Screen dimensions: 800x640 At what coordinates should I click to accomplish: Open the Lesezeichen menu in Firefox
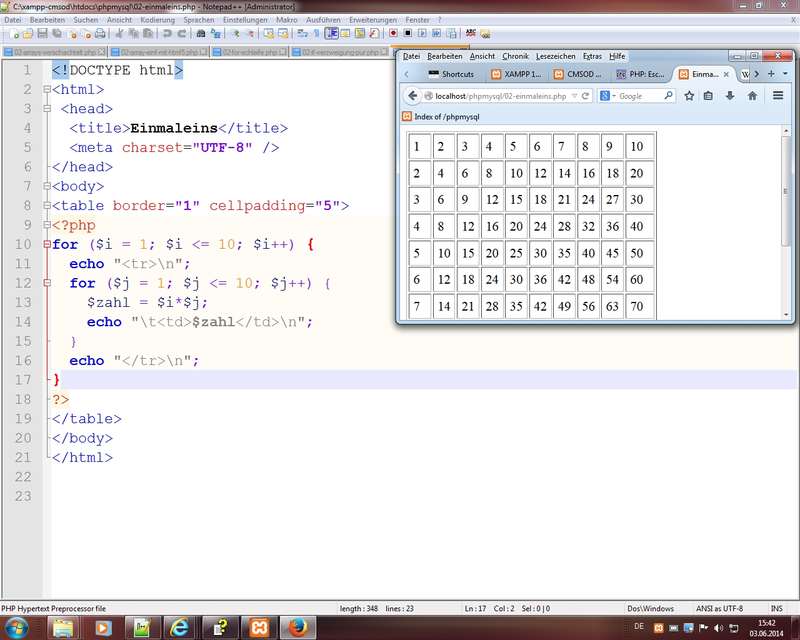point(555,56)
